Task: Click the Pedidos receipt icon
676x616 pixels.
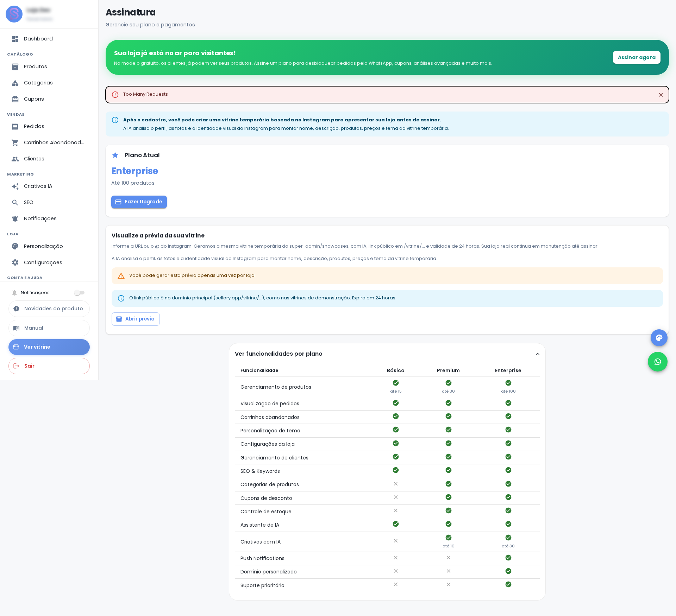Action: click(x=15, y=127)
